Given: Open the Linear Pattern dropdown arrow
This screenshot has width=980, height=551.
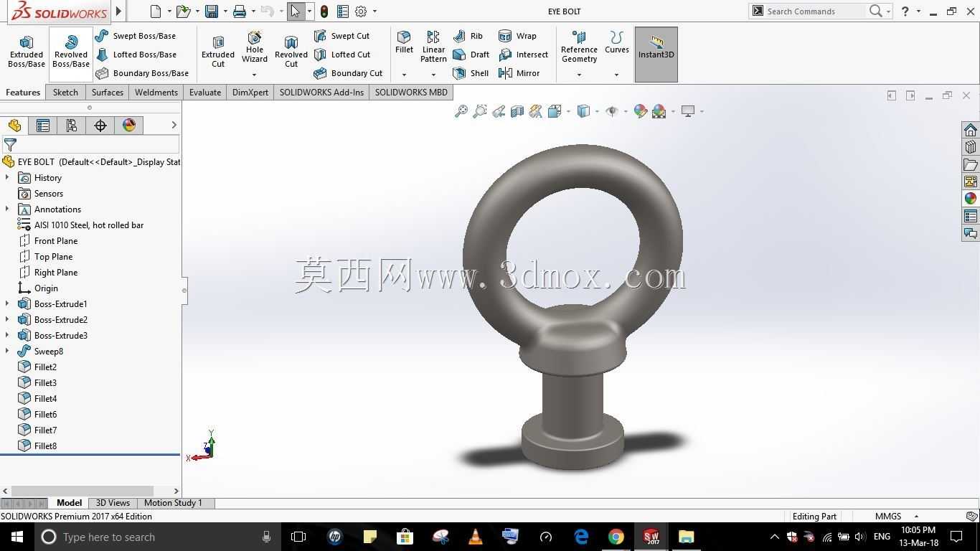Looking at the screenshot, I should pos(433,75).
